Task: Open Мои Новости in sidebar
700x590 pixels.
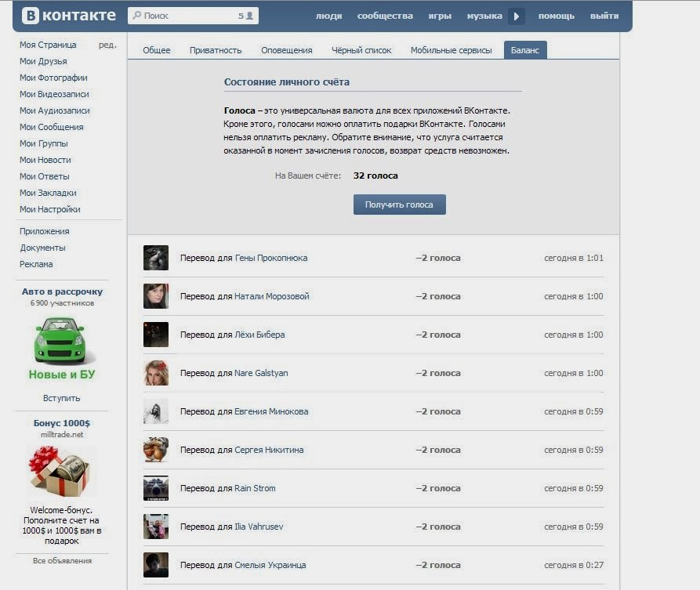Action: [x=45, y=160]
